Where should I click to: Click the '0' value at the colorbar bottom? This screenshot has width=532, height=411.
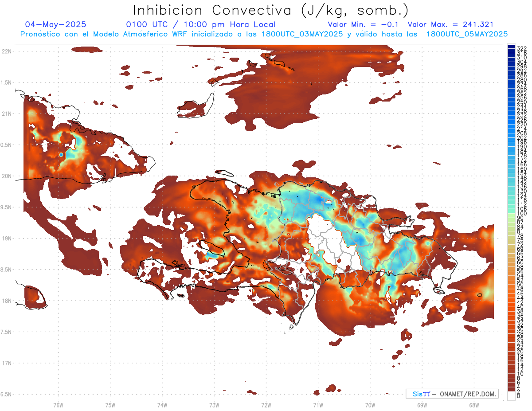[519, 395]
